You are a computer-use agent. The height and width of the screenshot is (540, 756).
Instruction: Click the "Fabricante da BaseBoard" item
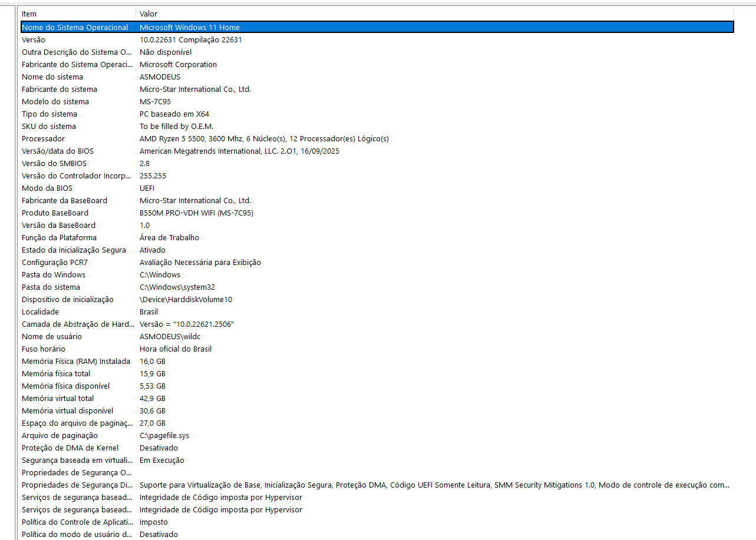click(65, 200)
